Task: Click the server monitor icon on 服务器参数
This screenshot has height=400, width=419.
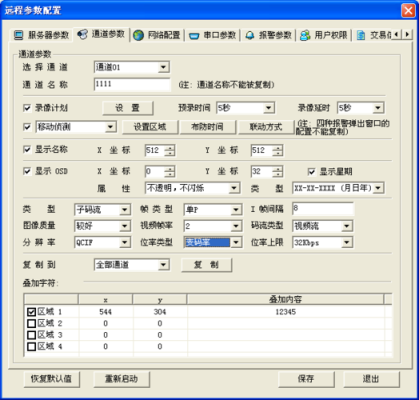Action: point(19,35)
